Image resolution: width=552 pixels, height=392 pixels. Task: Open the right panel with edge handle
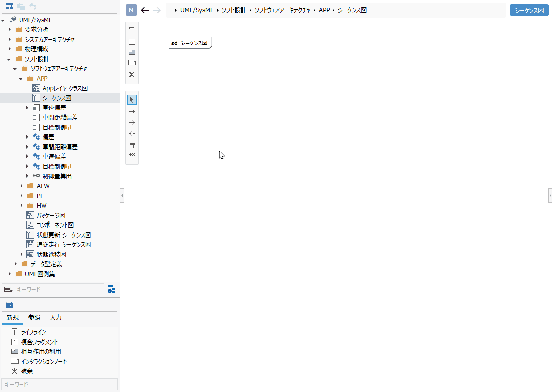coord(550,196)
